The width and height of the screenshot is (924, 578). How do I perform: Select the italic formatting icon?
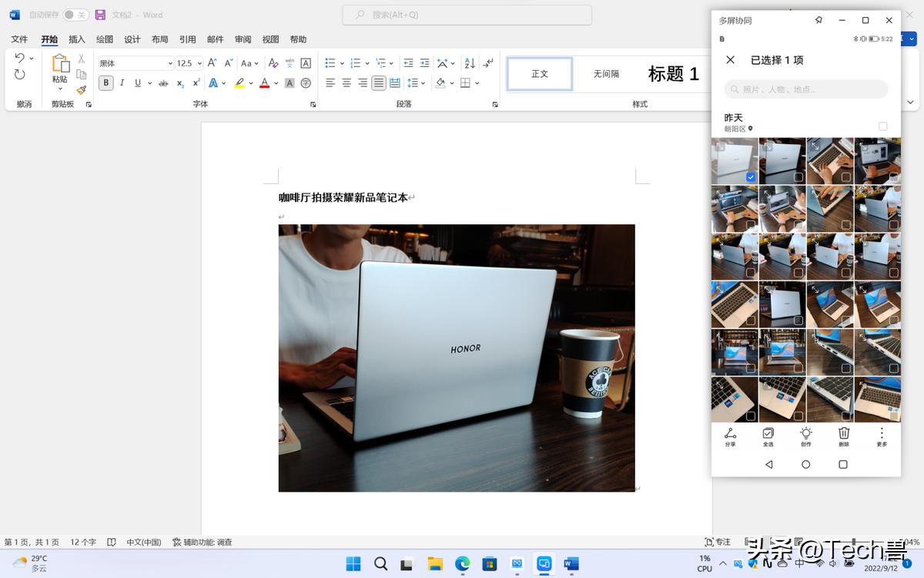[x=122, y=83]
